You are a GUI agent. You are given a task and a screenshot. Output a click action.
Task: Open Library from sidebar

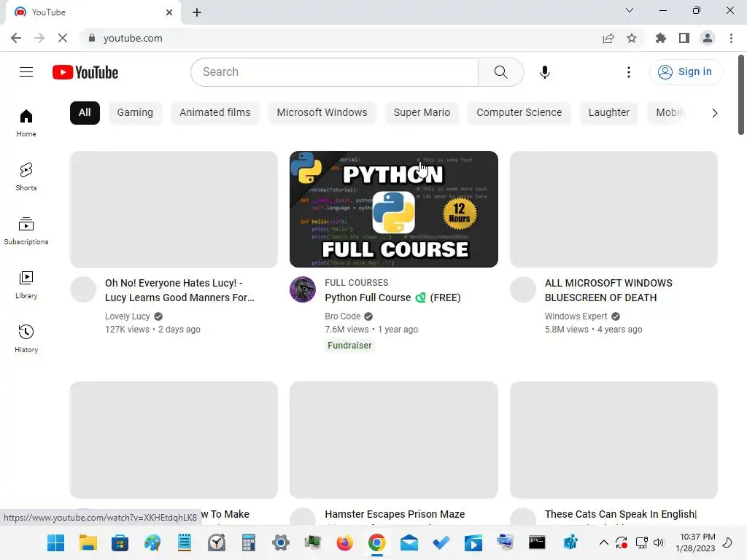26,284
